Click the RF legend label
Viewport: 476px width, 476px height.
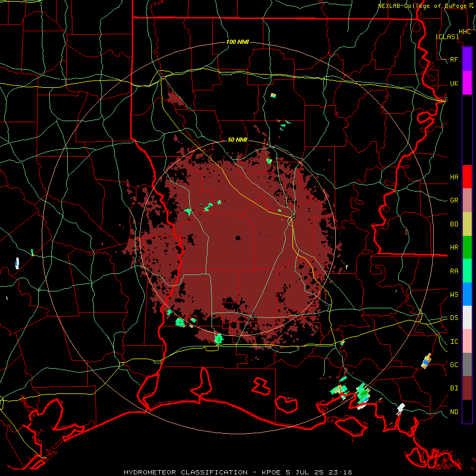click(x=454, y=59)
